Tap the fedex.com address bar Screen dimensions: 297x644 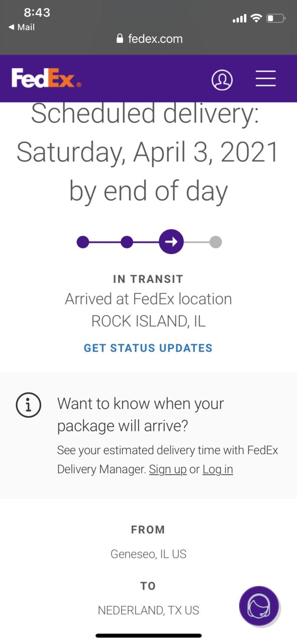pyautogui.click(x=149, y=39)
